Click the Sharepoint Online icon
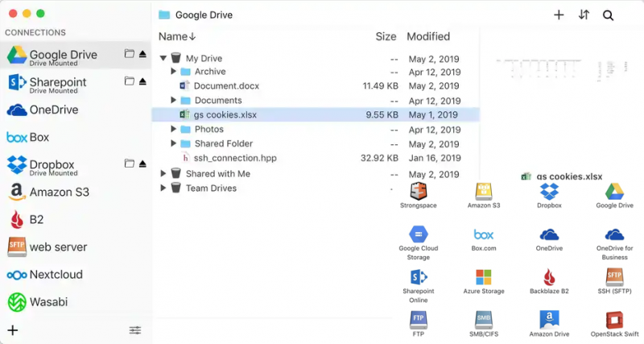644x344 pixels. click(x=418, y=277)
